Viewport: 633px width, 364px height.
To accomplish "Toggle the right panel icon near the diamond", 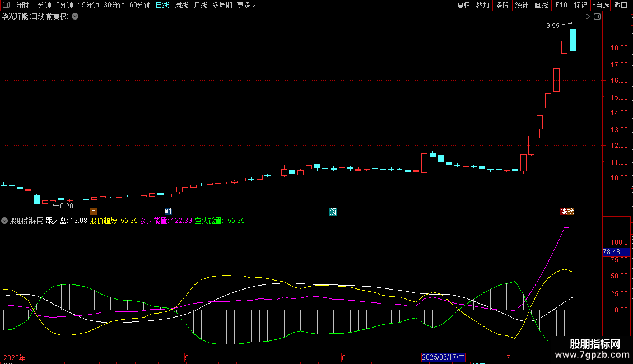I will 597,17.
